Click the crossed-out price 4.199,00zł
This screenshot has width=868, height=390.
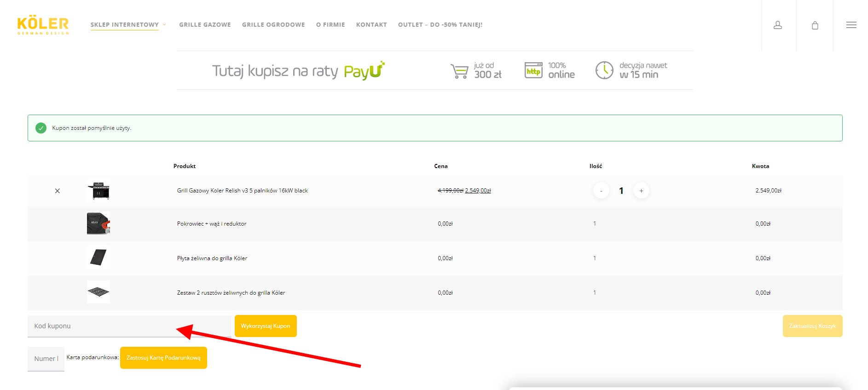451,191
